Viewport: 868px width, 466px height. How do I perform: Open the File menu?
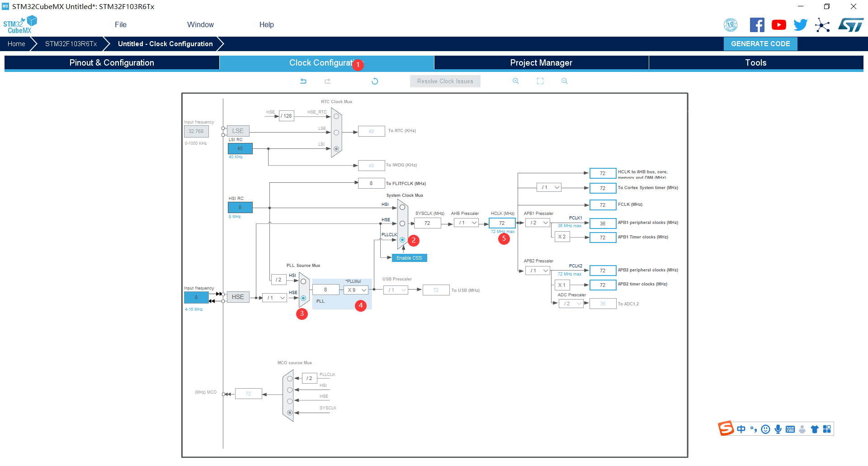121,24
